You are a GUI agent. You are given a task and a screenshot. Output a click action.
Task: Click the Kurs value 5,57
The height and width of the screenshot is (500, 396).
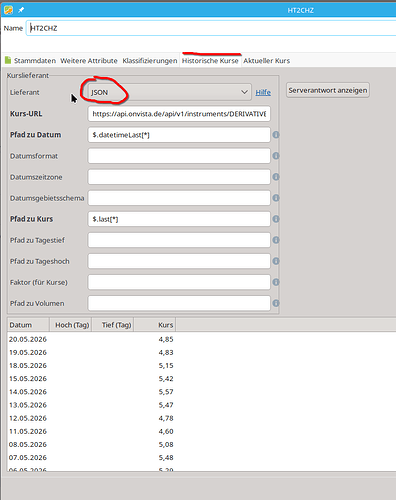166,392
